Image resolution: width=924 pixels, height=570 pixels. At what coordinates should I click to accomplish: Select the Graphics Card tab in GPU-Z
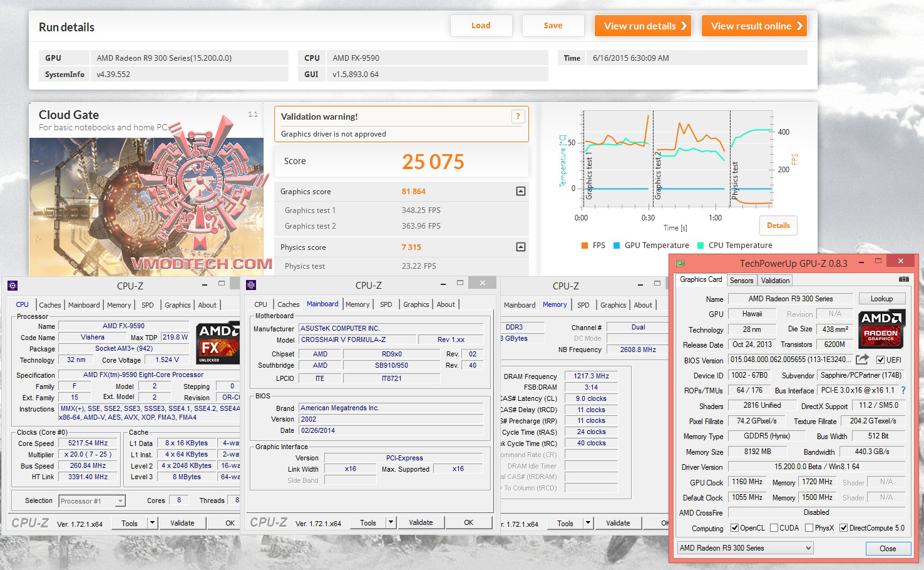point(701,280)
